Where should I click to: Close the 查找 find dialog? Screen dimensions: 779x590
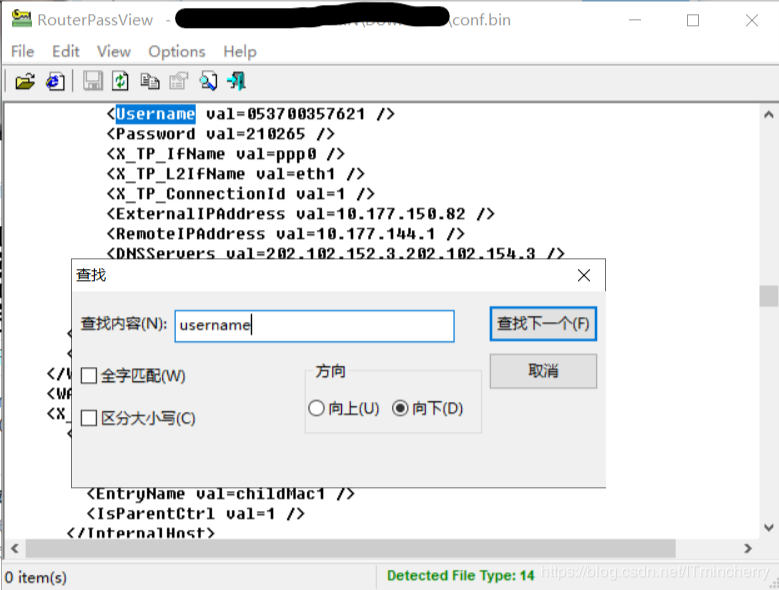tap(584, 275)
